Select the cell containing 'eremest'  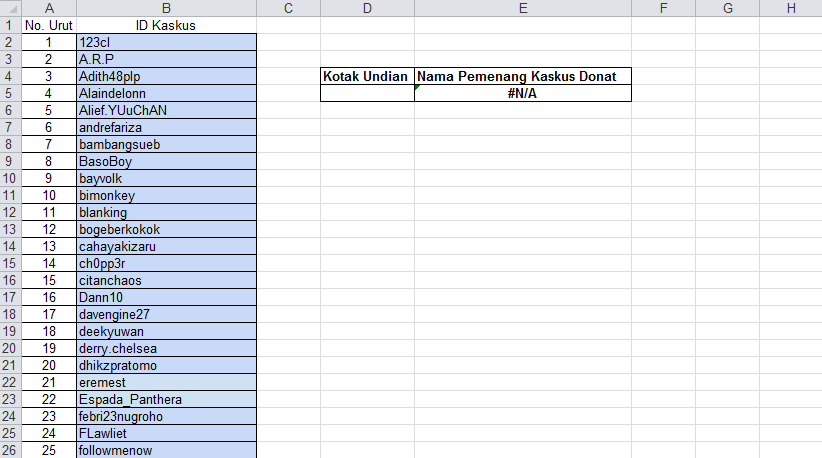166,383
